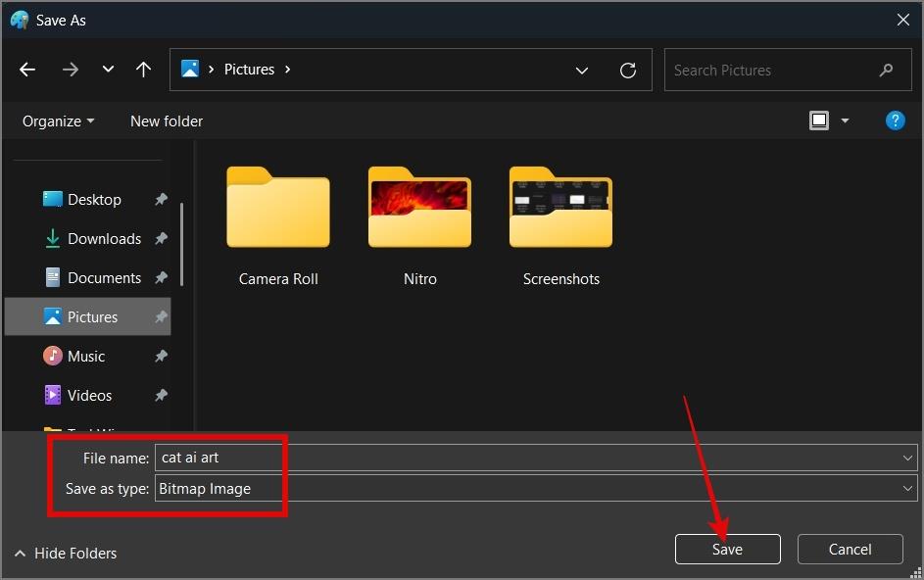Click the Save as type dropdown arrow
Viewport: 924px width, 580px height.
907,489
